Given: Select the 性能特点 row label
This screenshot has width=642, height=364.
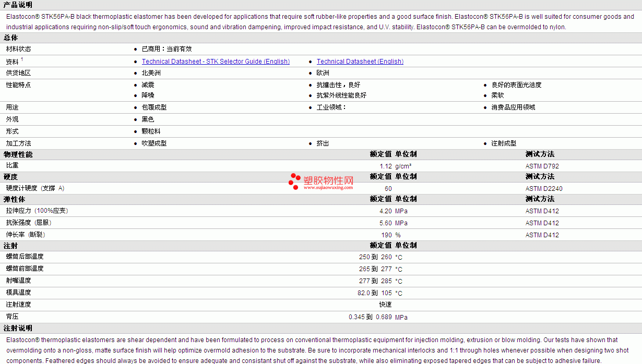Looking at the screenshot, I should (19, 85).
